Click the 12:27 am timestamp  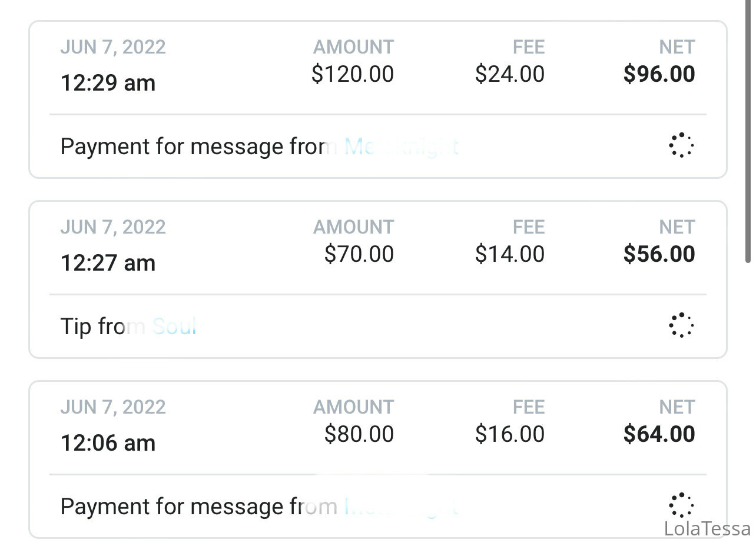click(108, 263)
